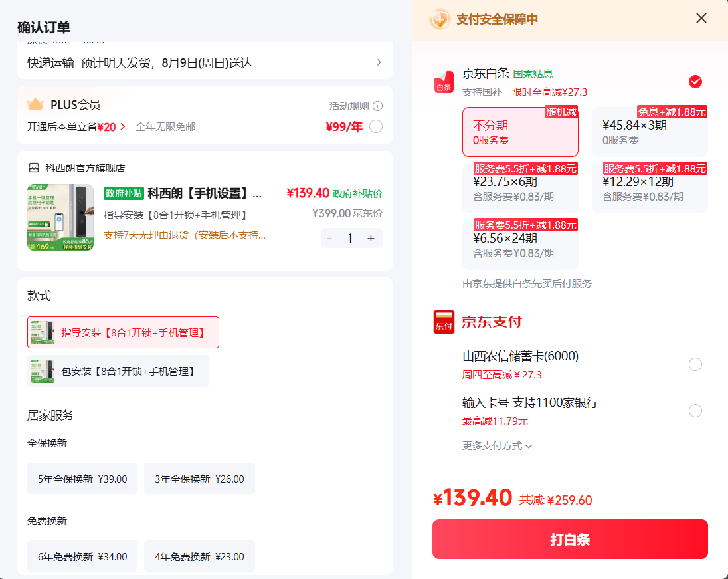Click the 全年无限免邮 text
This screenshot has width=728, height=579.
[165, 127]
